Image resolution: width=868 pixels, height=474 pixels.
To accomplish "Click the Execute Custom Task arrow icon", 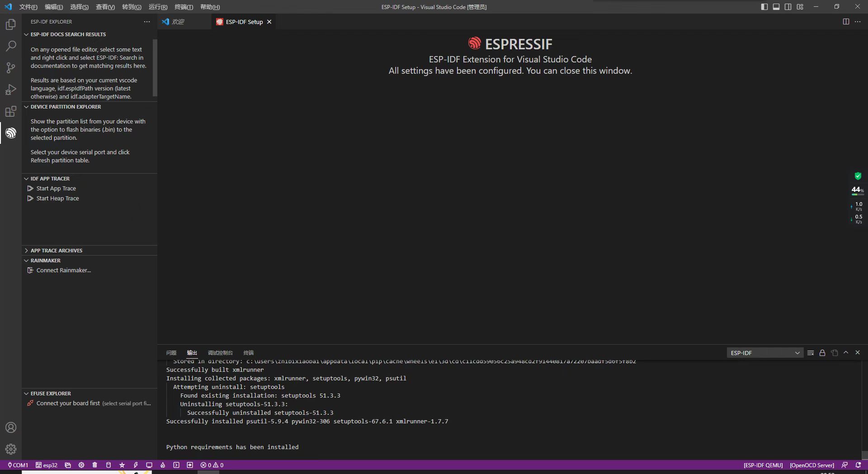I will tap(190, 465).
